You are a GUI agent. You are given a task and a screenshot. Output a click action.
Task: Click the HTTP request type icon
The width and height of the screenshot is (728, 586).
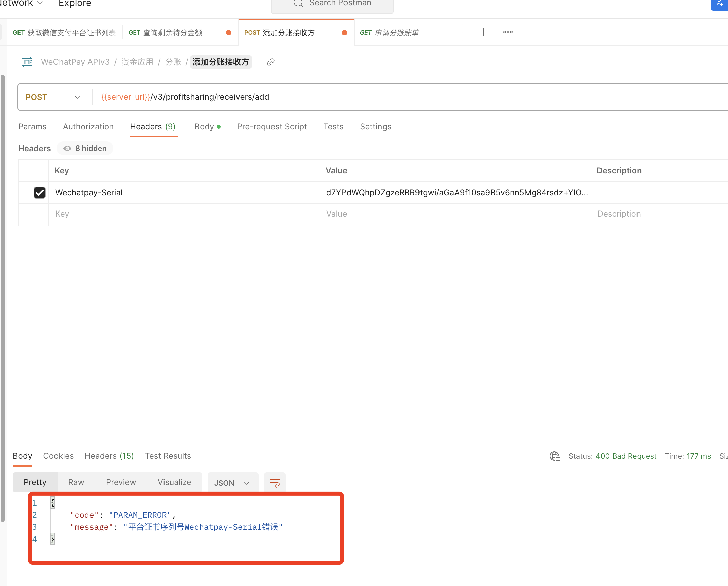(x=27, y=62)
